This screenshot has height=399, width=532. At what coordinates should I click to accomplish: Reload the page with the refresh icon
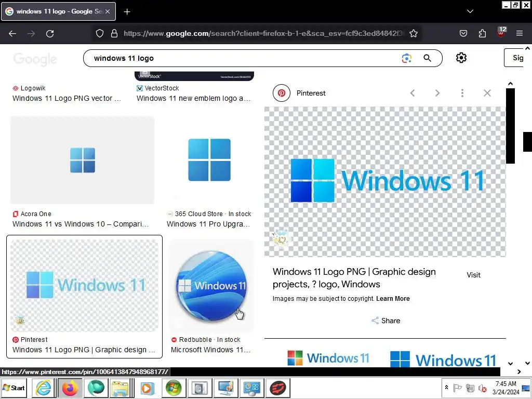click(50, 34)
